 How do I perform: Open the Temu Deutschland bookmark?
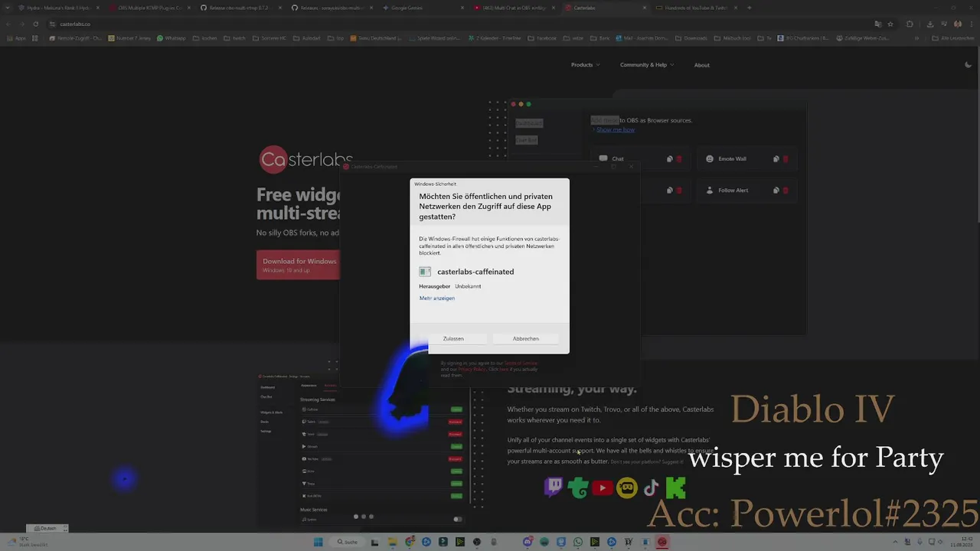(377, 38)
